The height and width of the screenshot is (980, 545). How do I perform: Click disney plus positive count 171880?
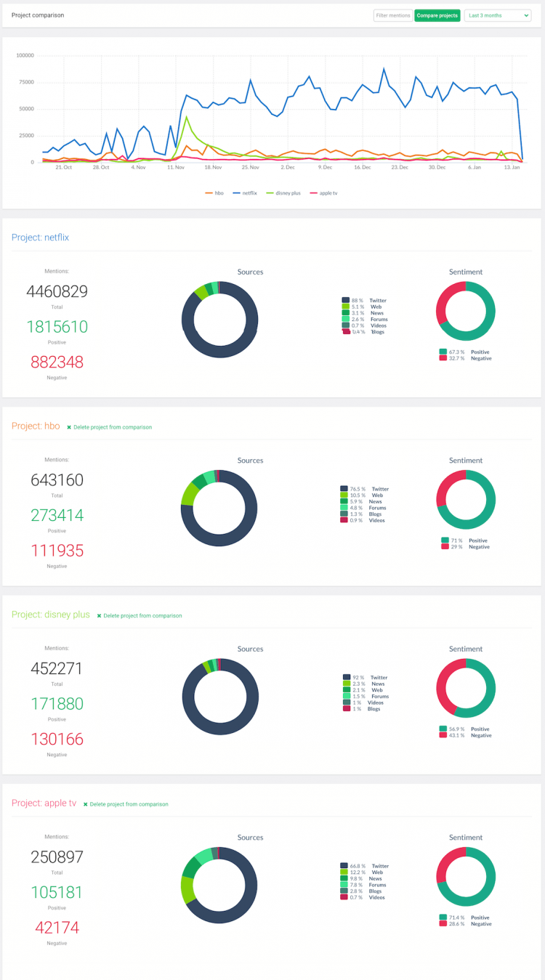[x=57, y=704]
